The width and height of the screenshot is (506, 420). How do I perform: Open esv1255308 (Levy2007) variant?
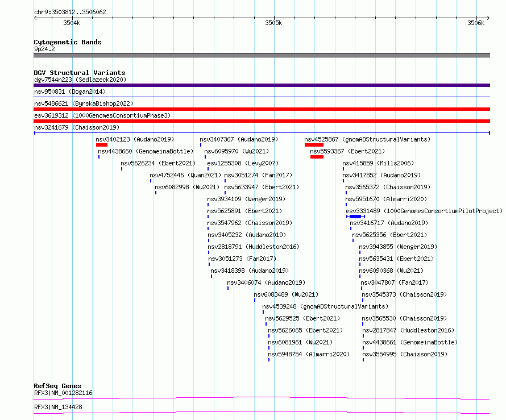[243, 163]
